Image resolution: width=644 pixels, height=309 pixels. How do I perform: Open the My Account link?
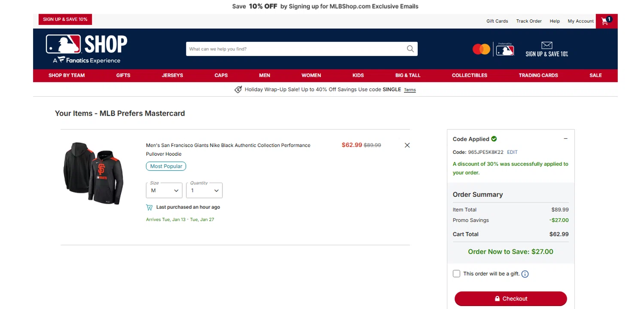click(x=580, y=21)
